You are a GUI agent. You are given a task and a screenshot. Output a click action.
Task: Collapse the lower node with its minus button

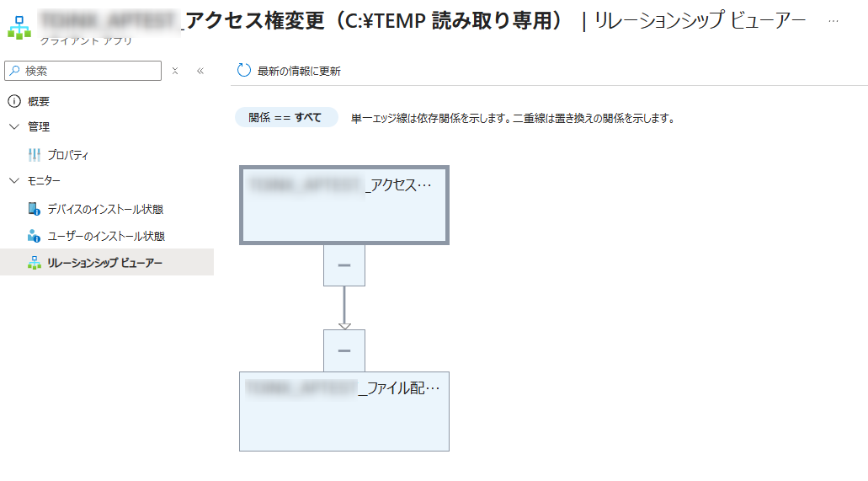click(x=344, y=350)
